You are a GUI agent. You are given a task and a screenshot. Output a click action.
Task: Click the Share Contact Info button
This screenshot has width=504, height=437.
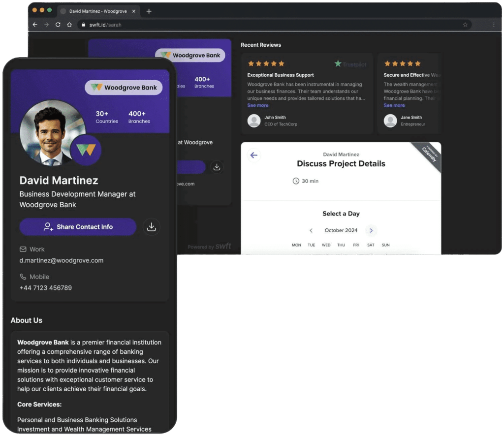pyautogui.click(x=78, y=227)
